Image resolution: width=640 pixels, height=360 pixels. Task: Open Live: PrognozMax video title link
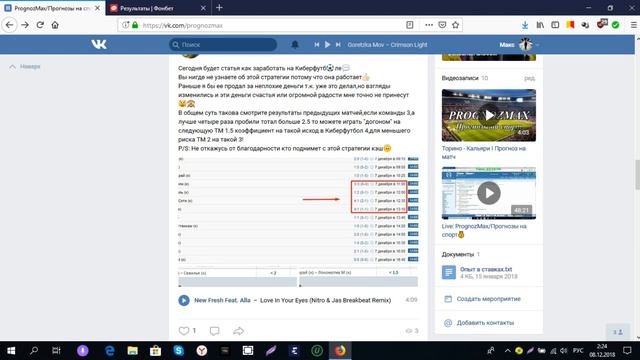tap(484, 230)
